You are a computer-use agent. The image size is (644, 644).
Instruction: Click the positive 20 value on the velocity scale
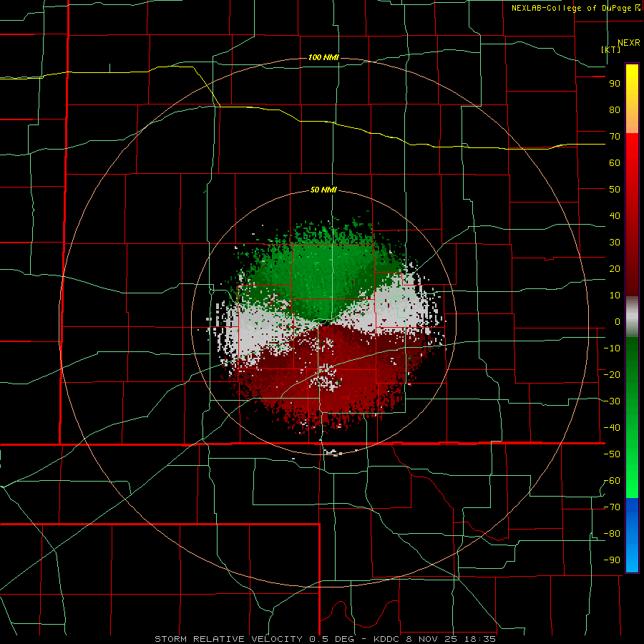(615, 268)
